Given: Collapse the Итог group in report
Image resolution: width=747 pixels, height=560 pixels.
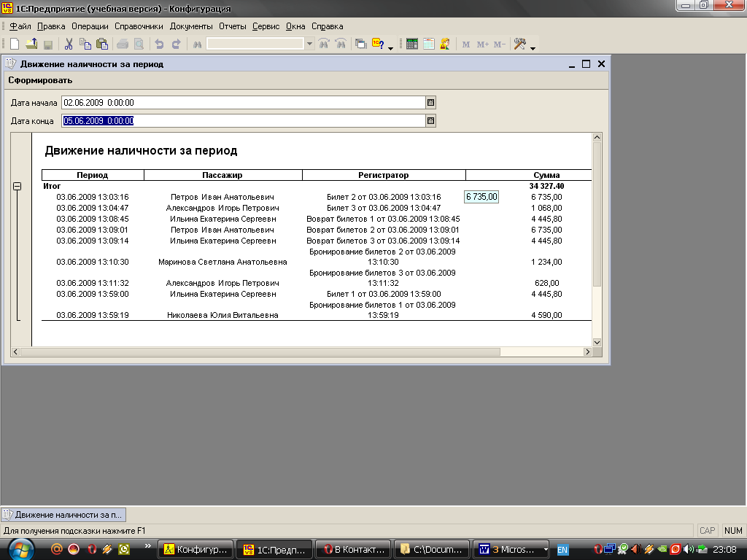Looking at the screenshot, I should tap(17, 187).
